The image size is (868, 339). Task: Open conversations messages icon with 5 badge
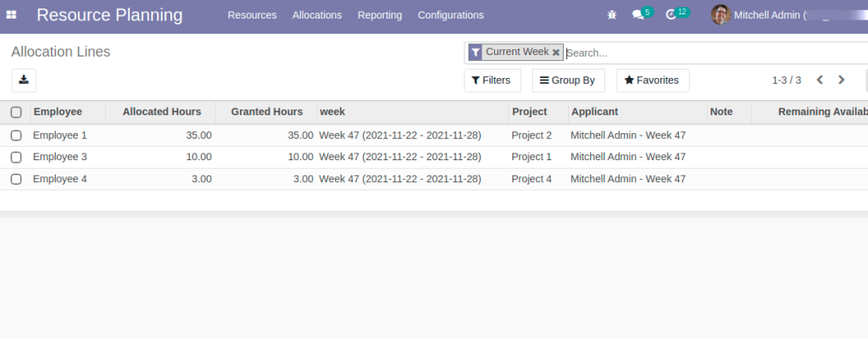(643, 14)
